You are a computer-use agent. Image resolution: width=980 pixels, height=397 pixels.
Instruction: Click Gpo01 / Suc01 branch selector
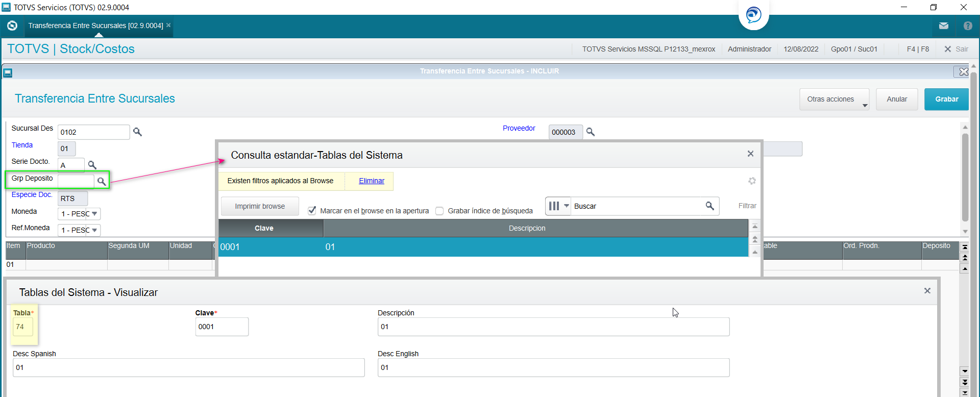tap(854, 49)
